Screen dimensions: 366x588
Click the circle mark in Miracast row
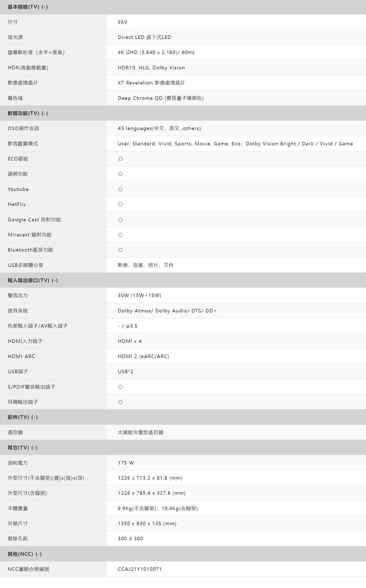pos(120,235)
